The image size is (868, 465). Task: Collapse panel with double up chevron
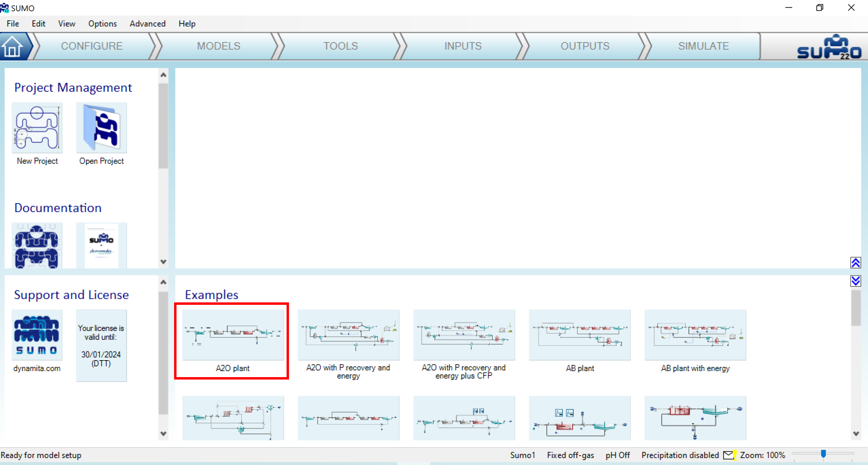856,263
